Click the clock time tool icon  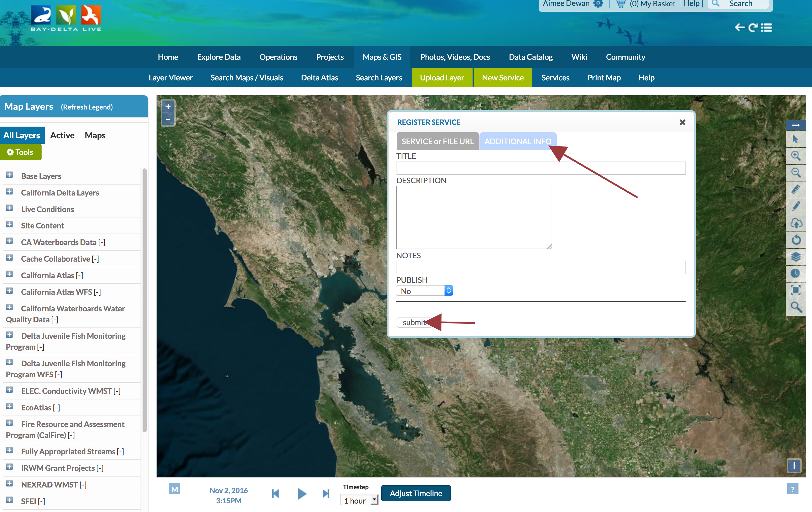[795, 273]
